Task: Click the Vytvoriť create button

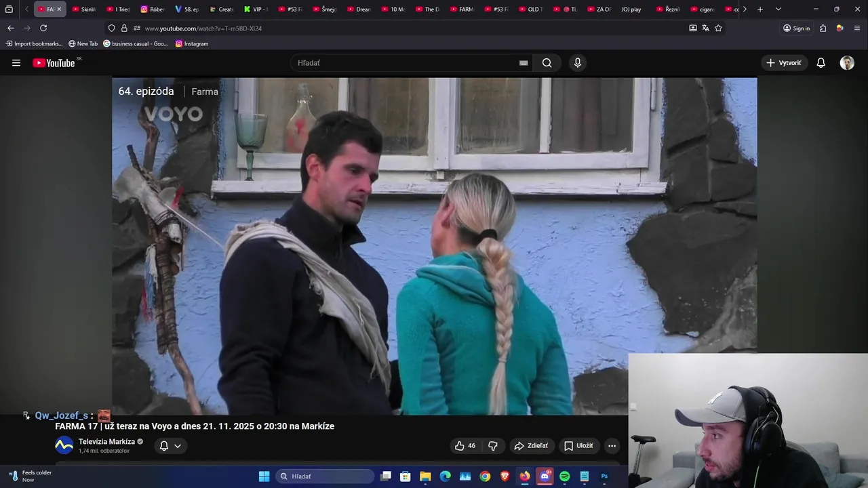Action: (784, 63)
